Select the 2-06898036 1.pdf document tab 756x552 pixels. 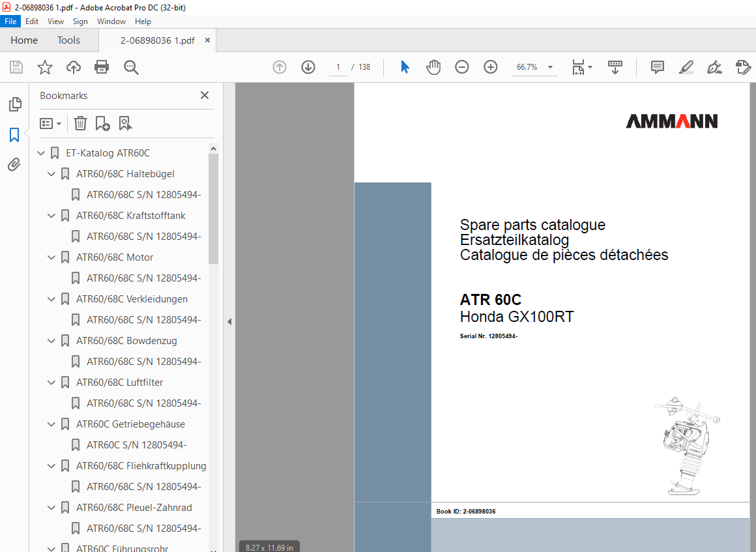point(157,40)
